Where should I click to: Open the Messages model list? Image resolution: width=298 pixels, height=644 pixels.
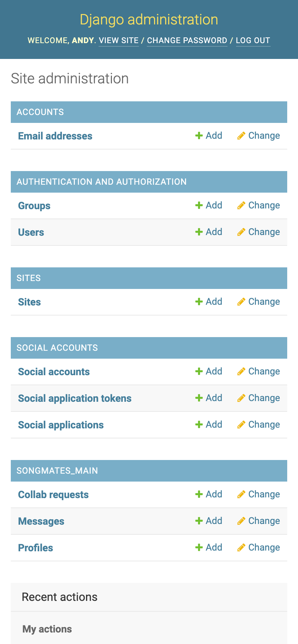[x=41, y=521]
